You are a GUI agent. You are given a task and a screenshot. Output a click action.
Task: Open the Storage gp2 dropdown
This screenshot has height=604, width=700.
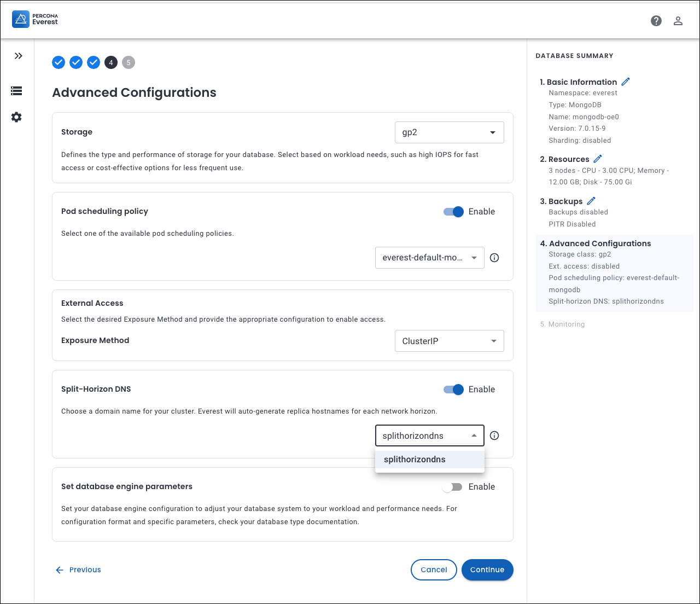449,132
